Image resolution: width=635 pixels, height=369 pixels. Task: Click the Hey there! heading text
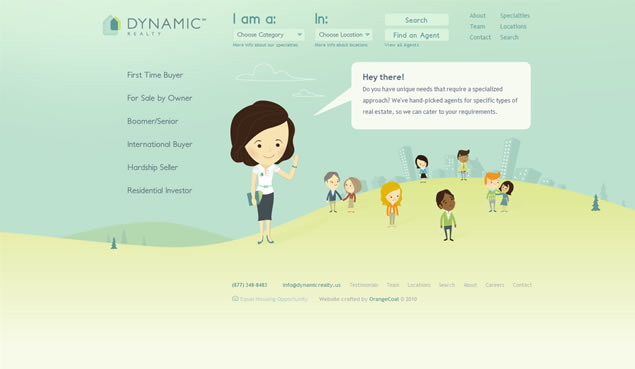click(383, 77)
